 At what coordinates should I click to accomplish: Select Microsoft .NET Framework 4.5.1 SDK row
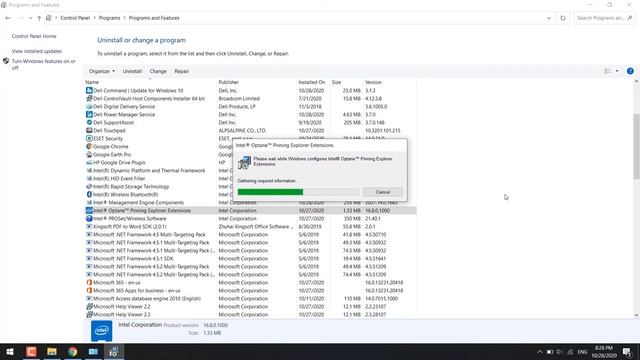tap(251, 258)
